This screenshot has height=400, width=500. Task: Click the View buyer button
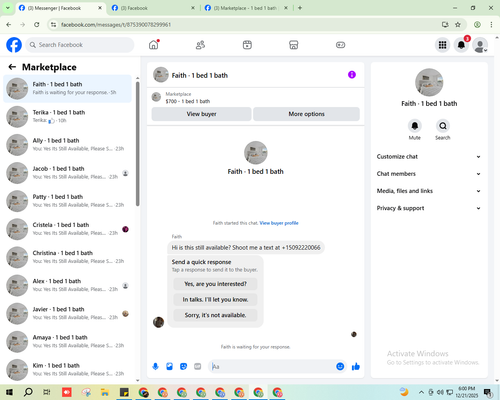tap(201, 114)
